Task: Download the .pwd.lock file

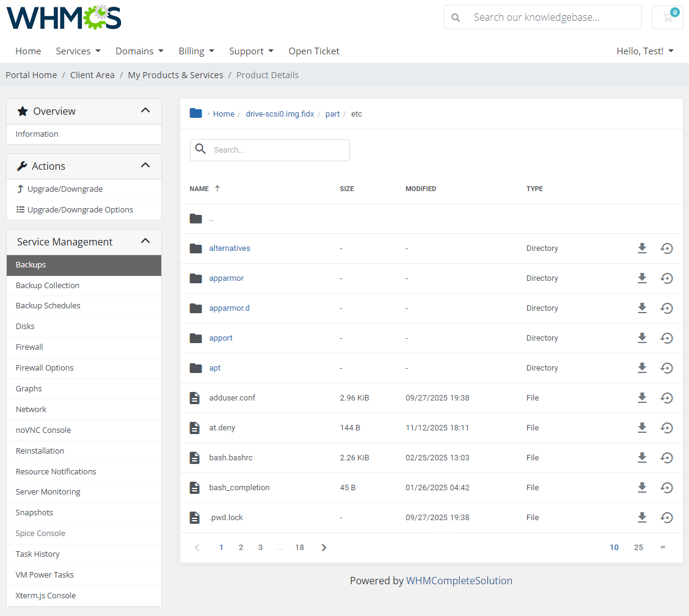Action: pyautogui.click(x=642, y=517)
